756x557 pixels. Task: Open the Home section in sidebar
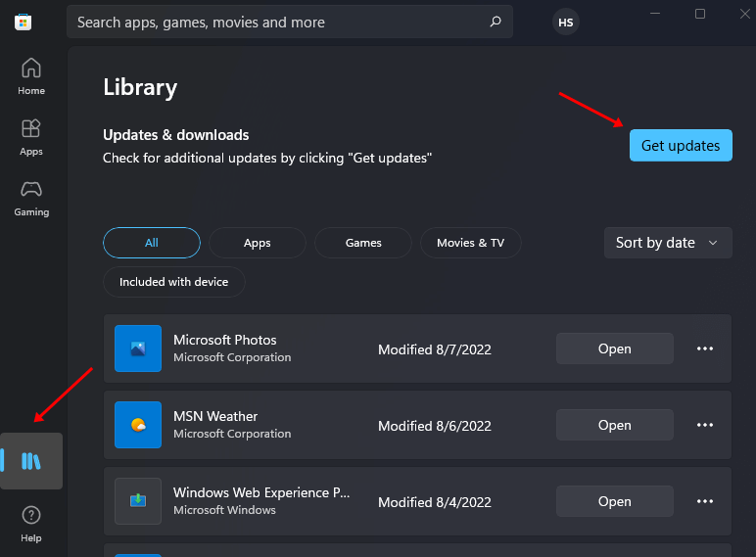click(31, 76)
